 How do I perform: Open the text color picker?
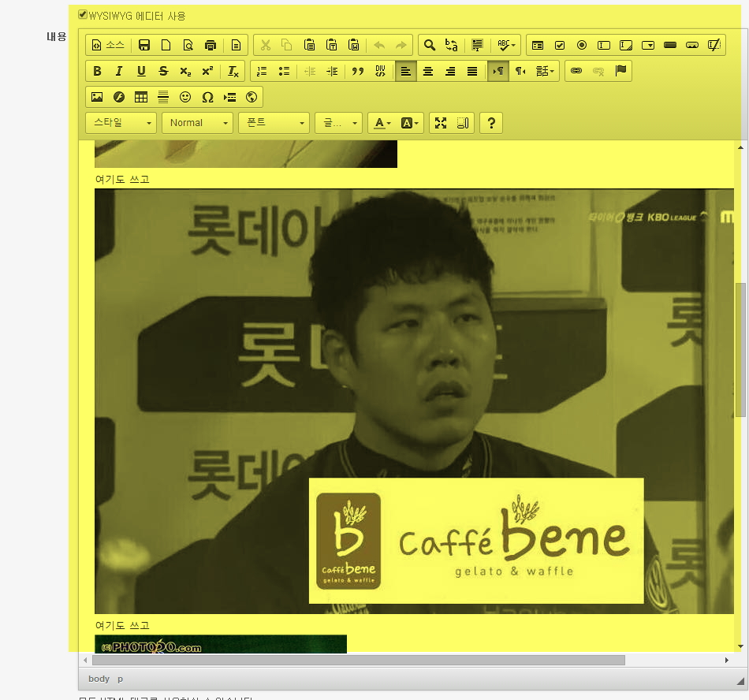click(x=382, y=123)
